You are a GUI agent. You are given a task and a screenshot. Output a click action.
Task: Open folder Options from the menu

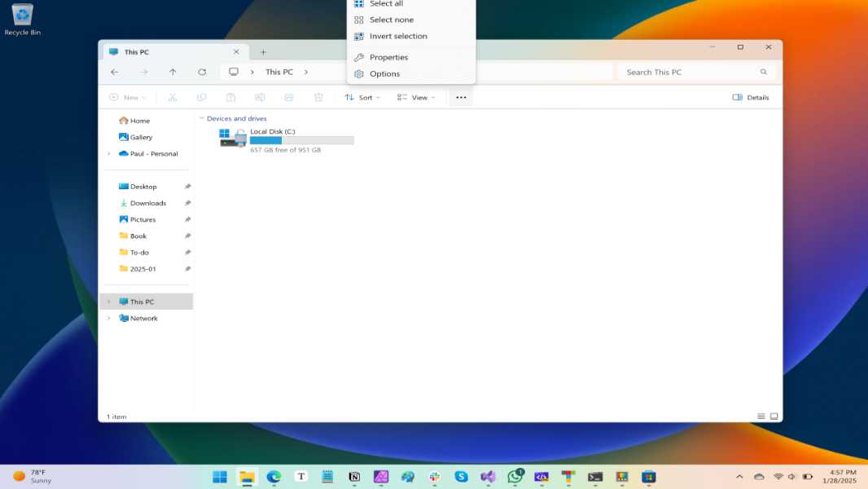[x=384, y=73]
